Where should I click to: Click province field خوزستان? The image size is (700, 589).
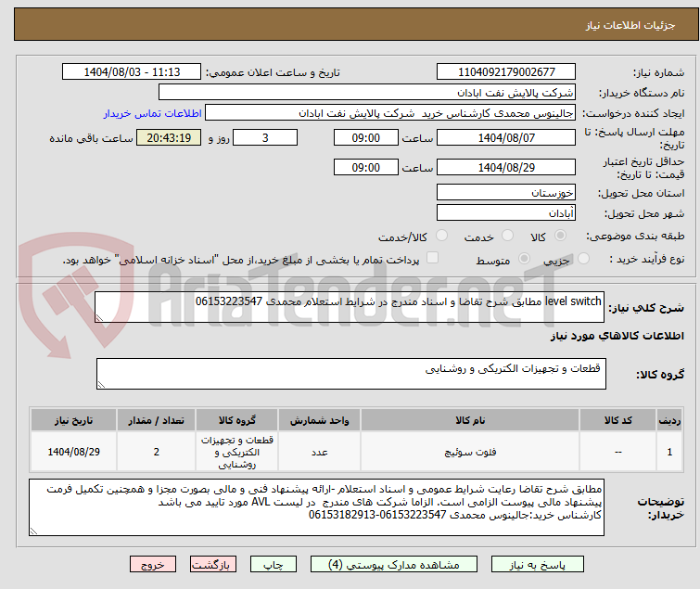(x=506, y=192)
